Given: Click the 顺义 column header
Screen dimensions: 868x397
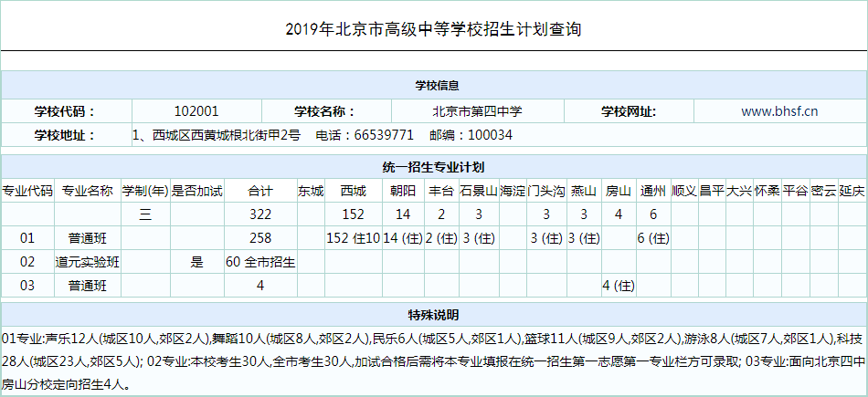Looking at the screenshot, I should (684, 191).
